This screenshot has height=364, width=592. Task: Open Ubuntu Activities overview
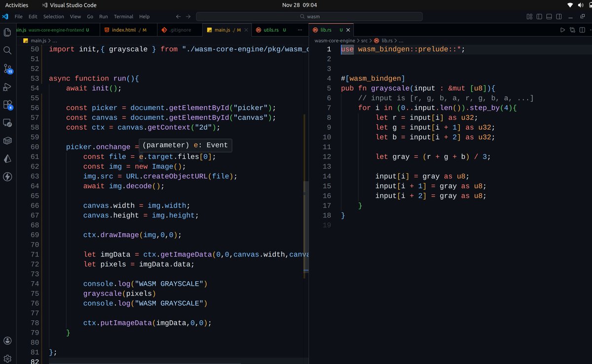(x=17, y=5)
